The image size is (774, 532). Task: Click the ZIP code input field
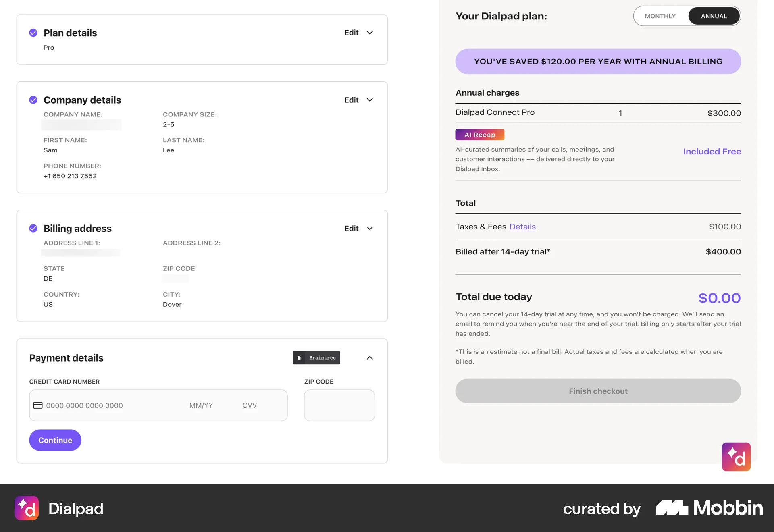(x=339, y=405)
